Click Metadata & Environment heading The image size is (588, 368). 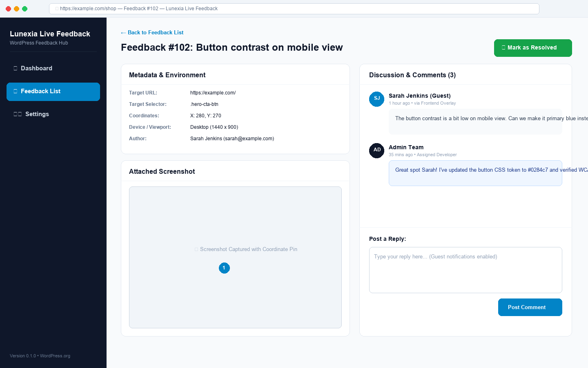167,75
